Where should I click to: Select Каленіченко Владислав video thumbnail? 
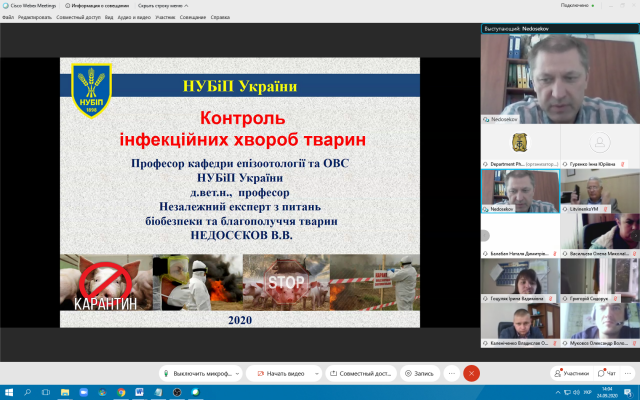click(x=520, y=325)
